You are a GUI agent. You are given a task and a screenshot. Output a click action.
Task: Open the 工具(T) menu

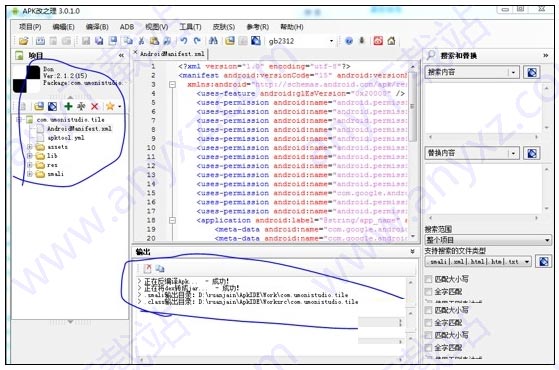pos(190,27)
